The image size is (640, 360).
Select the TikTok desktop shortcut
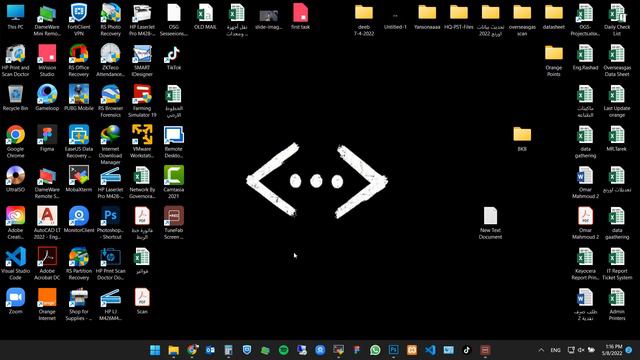pyautogui.click(x=174, y=58)
